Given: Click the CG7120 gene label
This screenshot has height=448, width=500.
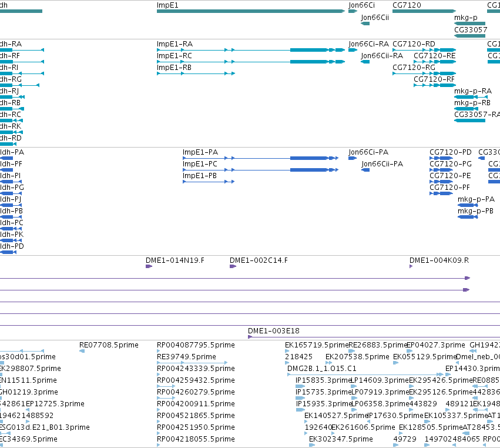Looking at the screenshot, I should pyautogui.click(x=407, y=5).
